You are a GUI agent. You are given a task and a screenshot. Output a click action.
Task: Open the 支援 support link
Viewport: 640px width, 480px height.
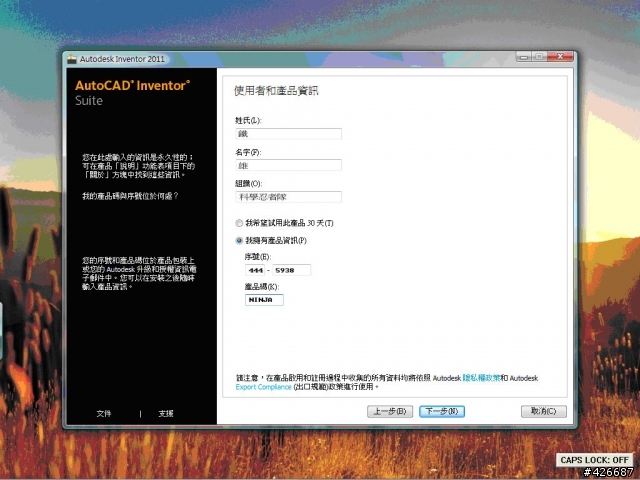[x=166, y=413]
